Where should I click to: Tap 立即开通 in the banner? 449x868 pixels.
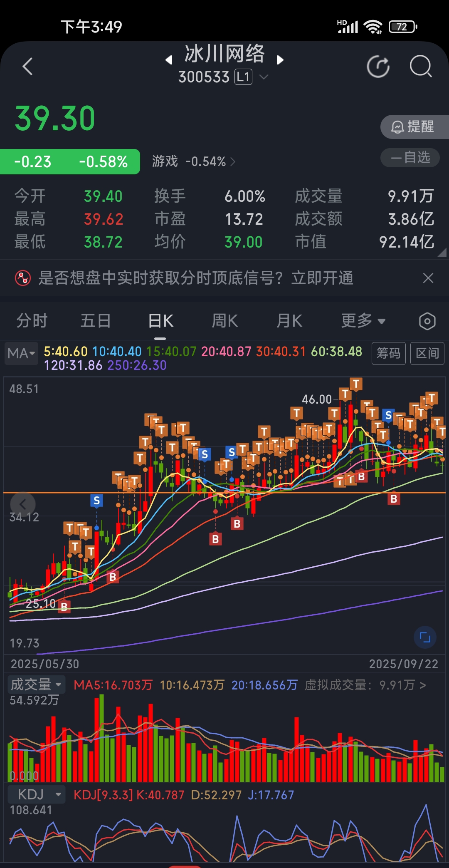click(322, 278)
